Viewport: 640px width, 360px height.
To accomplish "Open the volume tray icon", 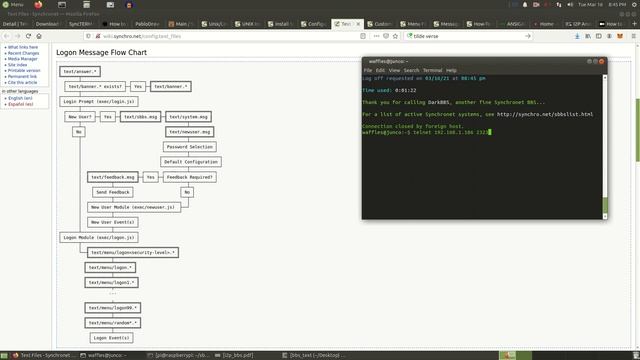I will 570,4.
